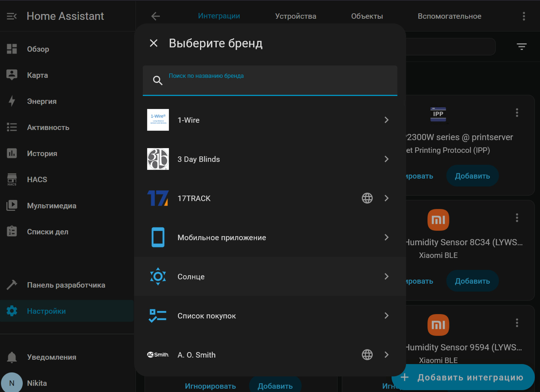Viewport: 540px width, 392px height.
Task: Click the search magnifier in brand dialog
Action: click(158, 80)
